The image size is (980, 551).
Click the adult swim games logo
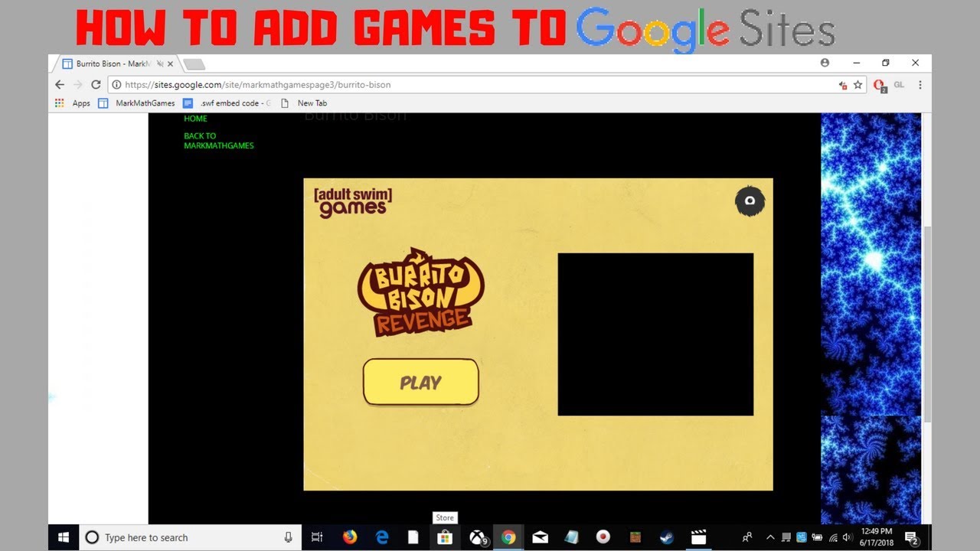point(353,202)
